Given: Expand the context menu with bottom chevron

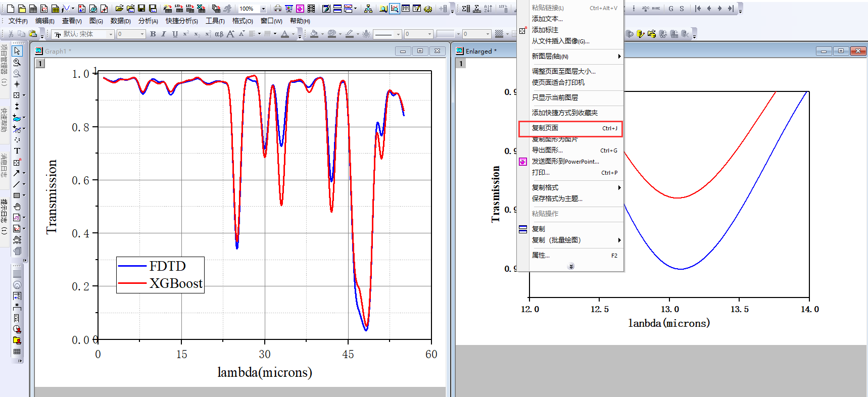Looking at the screenshot, I should coord(571,266).
